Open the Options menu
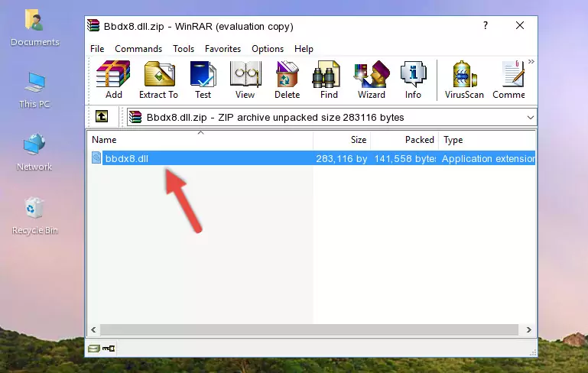Image resolution: width=588 pixels, height=373 pixels. 268,49
